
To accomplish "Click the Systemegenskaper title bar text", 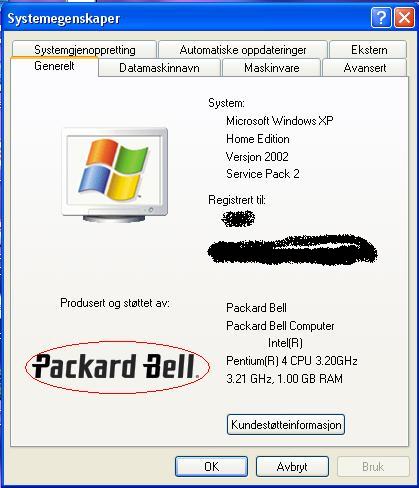I will point(64,18).
